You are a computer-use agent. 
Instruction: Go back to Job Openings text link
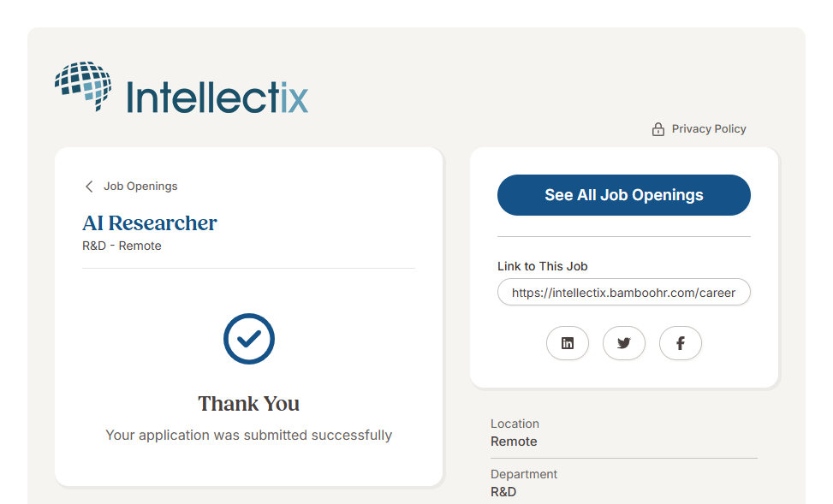click(x=140, y=187)
